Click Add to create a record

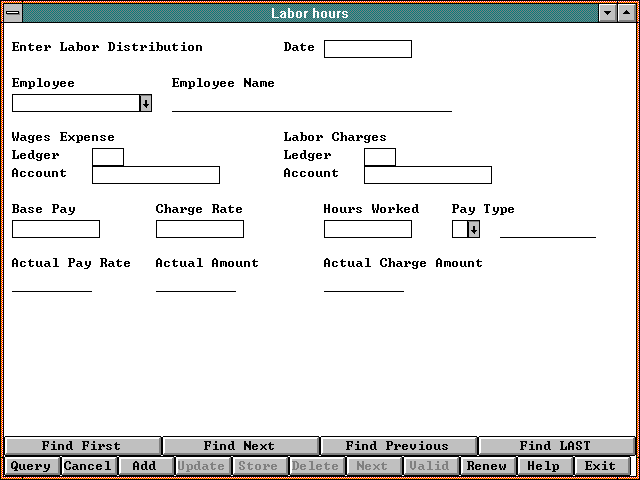tap(144, 466)
